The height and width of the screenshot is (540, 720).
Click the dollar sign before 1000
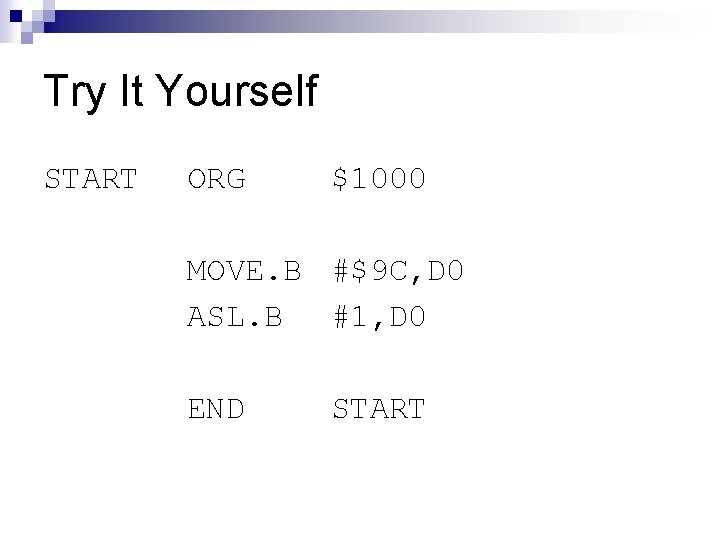341,180
